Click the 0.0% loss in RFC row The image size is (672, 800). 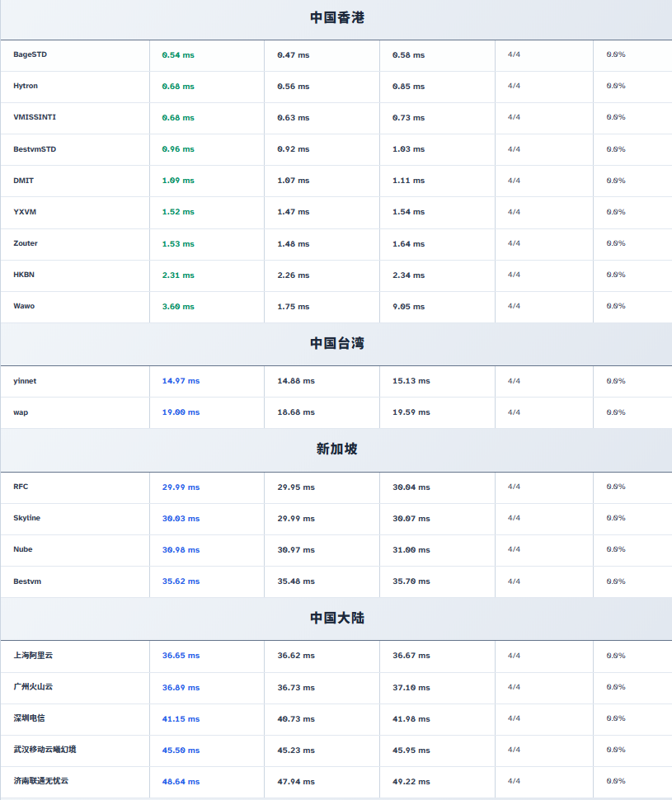coord(616,487)
